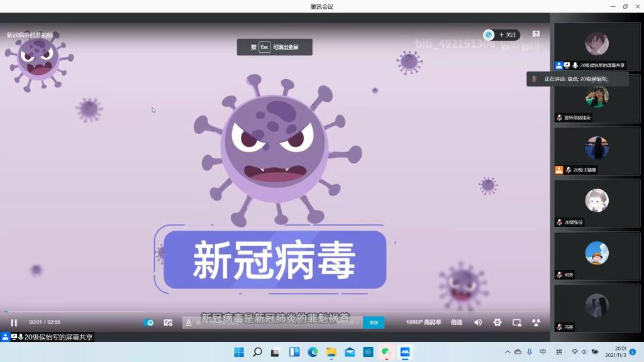Exit fullscreen using the player's rightmost icon
This screenshot has height=362, width=644.
536,322
